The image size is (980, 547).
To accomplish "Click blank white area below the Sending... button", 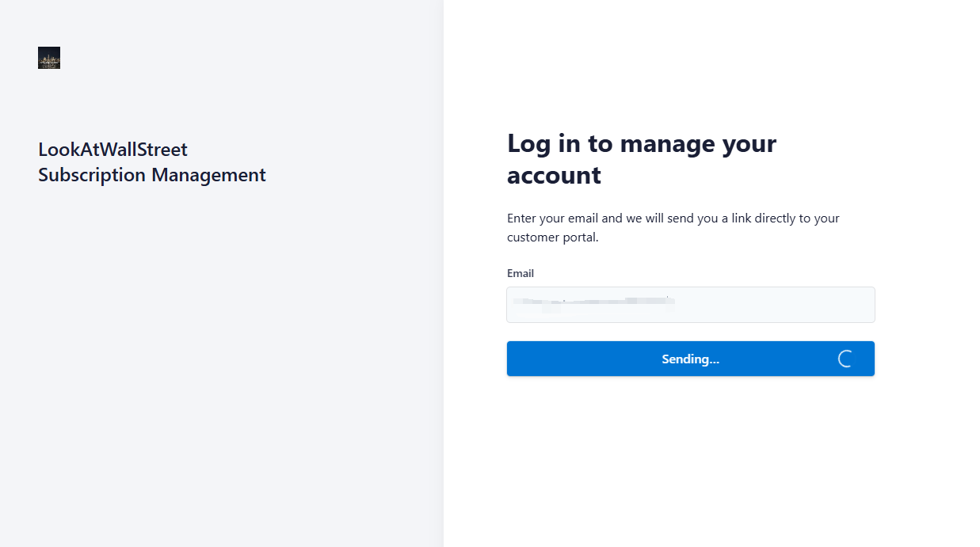I will point(691,459).
